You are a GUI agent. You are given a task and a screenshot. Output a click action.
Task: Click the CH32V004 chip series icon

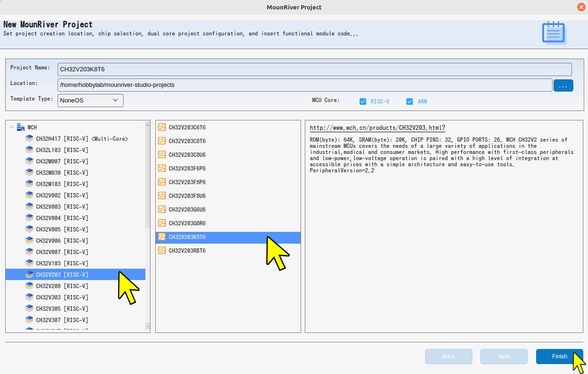coord(29,218)
